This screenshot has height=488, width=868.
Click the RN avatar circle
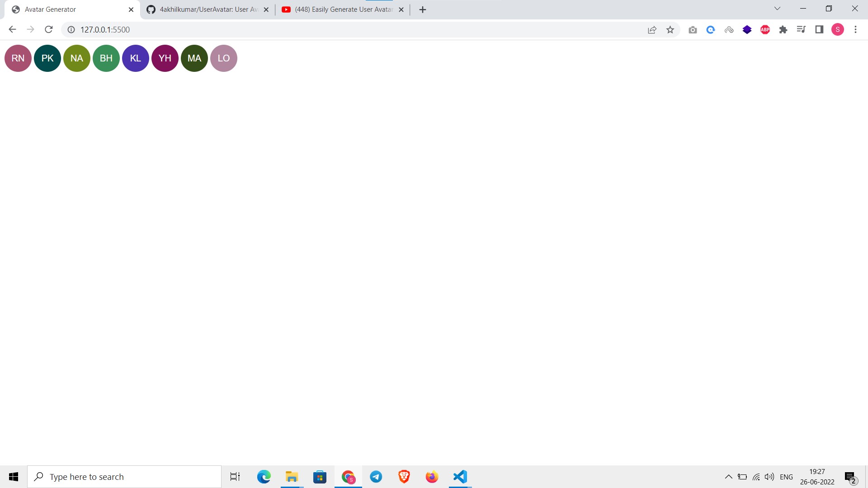[18, 58]
